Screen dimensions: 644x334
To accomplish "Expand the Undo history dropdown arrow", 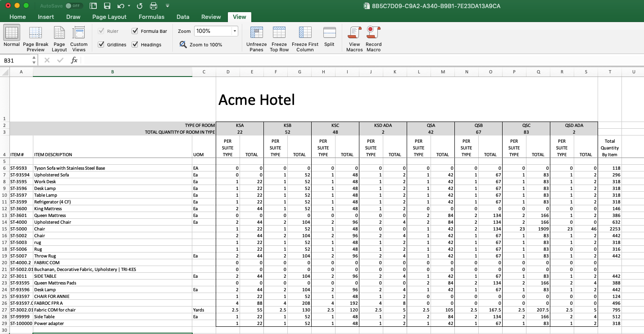I will pyautogui.click(x=129, y=6).
